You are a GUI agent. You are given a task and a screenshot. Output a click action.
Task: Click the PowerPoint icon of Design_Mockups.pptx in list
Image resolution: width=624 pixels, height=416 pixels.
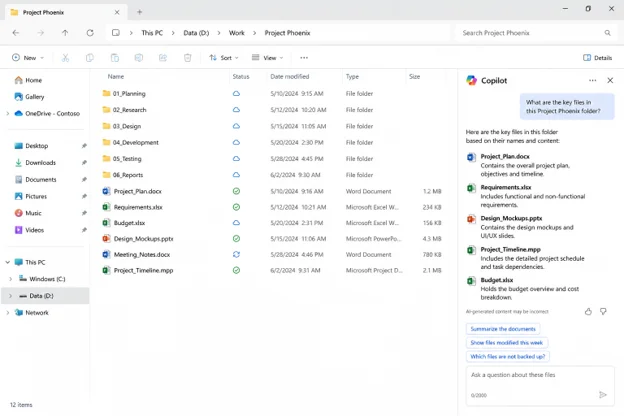pyautogui.click(x=106, y=238)
